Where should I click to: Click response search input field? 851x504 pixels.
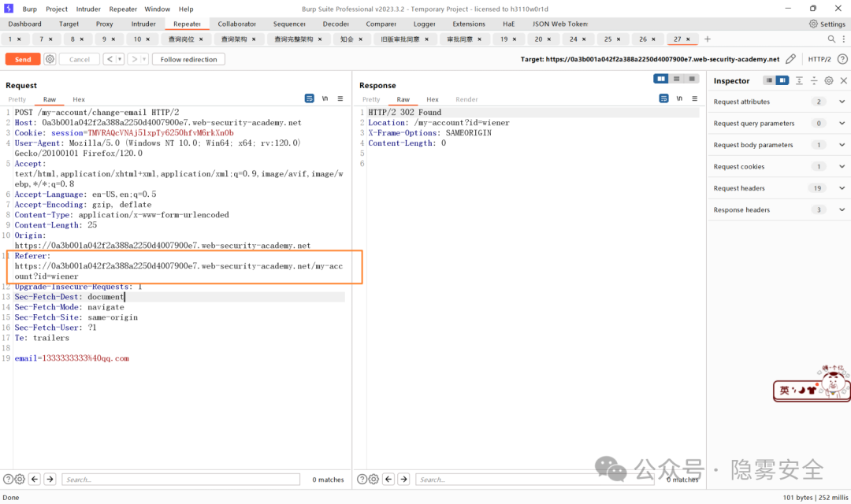(x=534, y=480)
